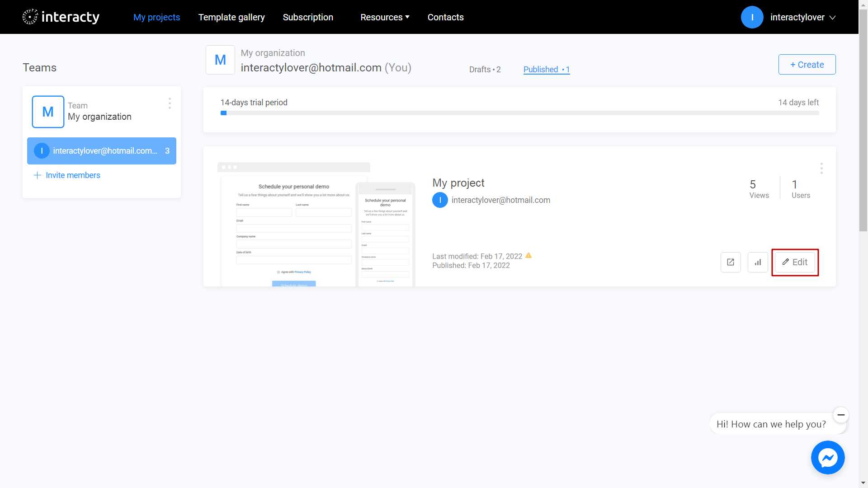Click the Subscription menu item

tap(308, 17)
